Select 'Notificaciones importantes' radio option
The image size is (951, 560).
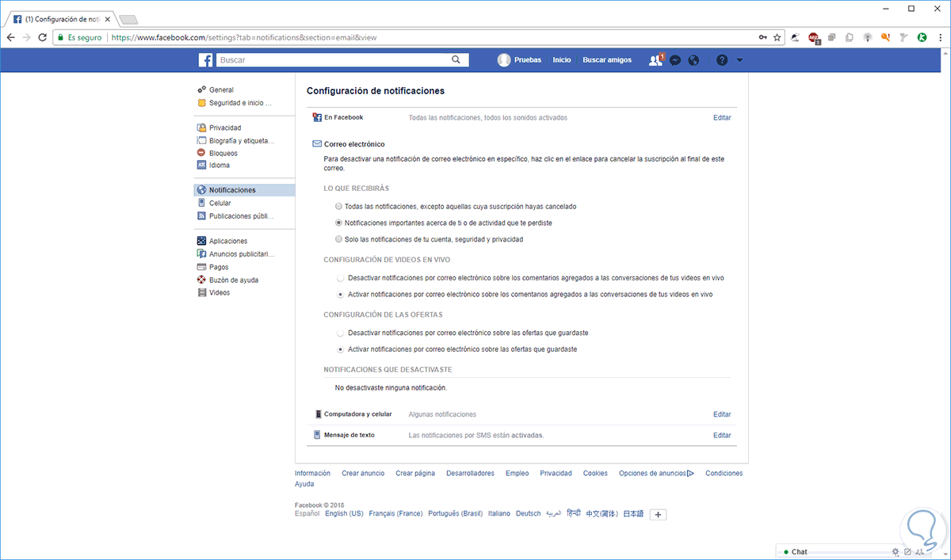339,223
